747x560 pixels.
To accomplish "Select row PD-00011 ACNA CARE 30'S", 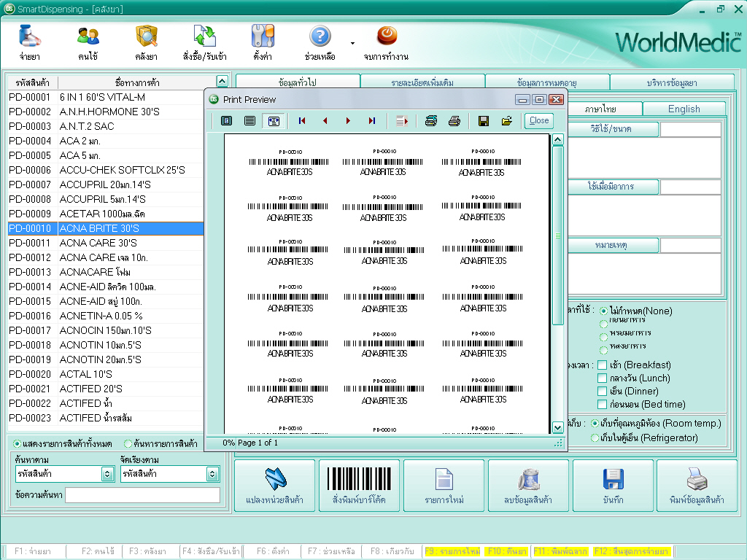I will (106, 243).
